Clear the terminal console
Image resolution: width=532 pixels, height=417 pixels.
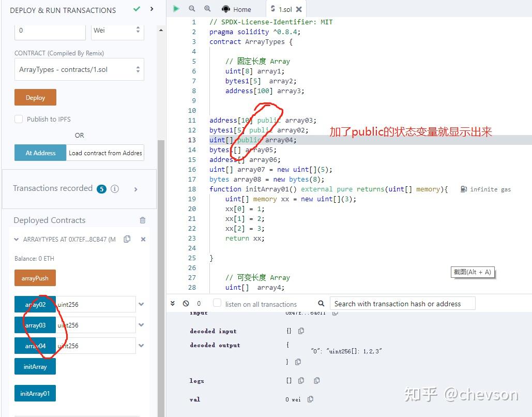pos(186,303)
